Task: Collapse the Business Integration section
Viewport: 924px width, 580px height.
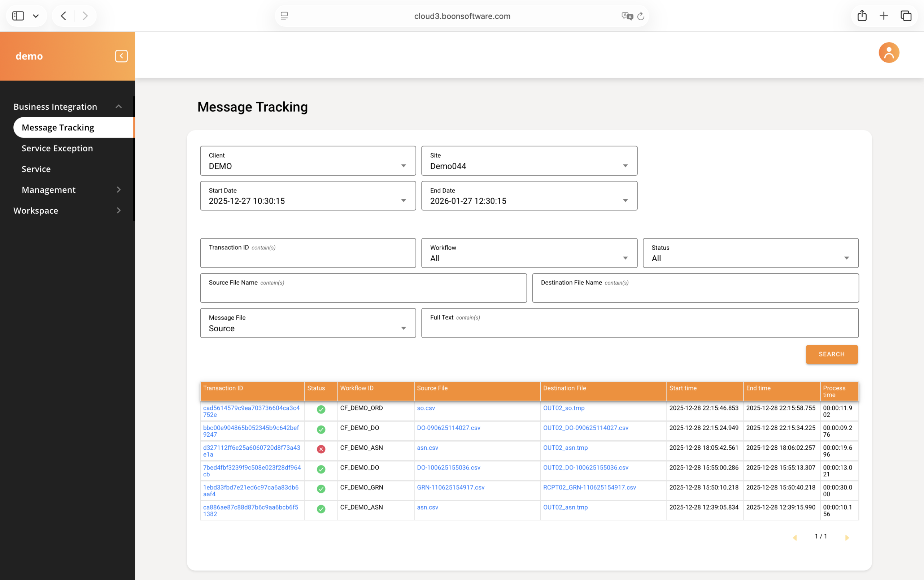Action: pos(67,106)
